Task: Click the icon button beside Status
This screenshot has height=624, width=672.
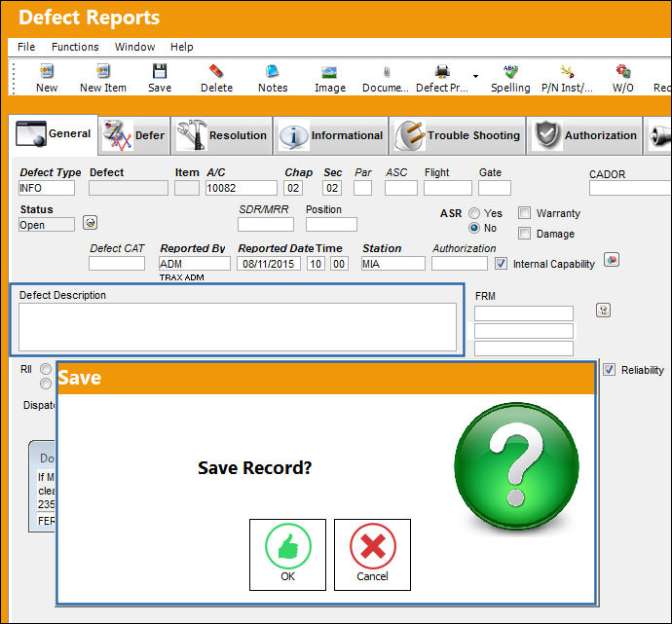Action: click(90, 223)
